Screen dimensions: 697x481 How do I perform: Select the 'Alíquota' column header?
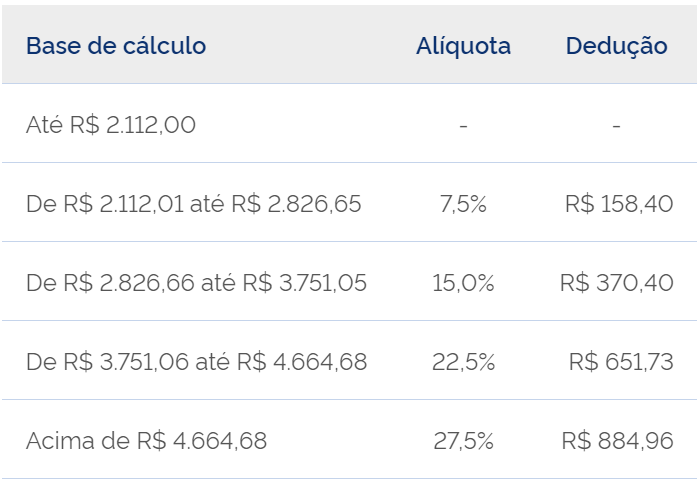pos(463,46)
